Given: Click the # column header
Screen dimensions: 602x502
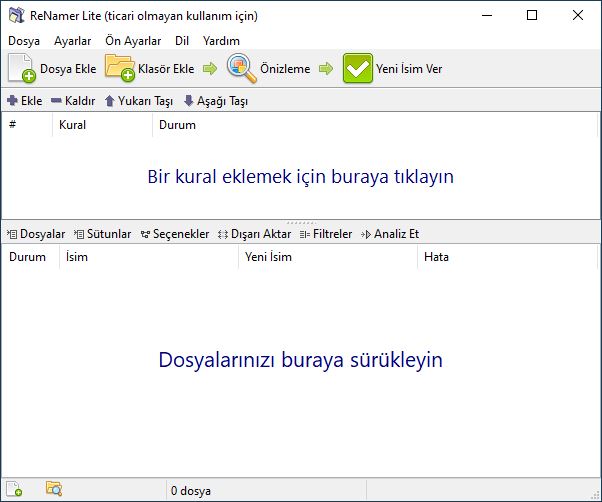Looking at the screenshot, I should coord(27,125).
